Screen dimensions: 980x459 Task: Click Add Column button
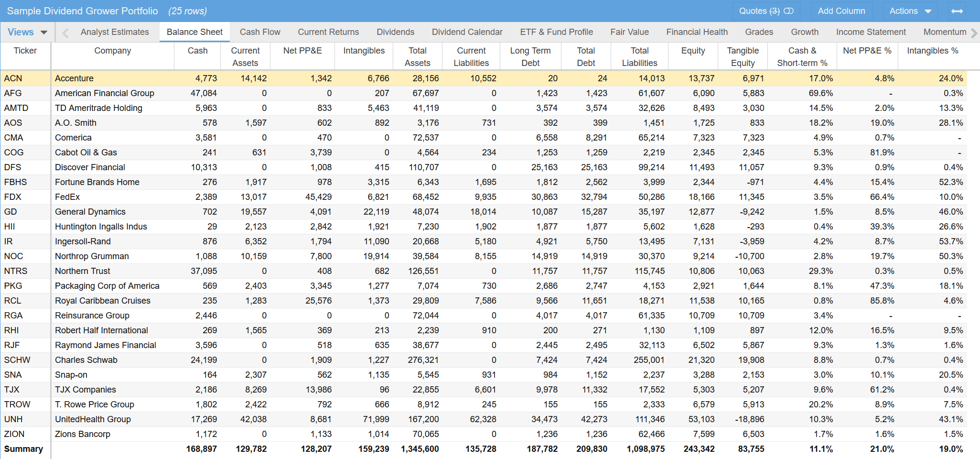pyautogui.click(x=841, y=11)
